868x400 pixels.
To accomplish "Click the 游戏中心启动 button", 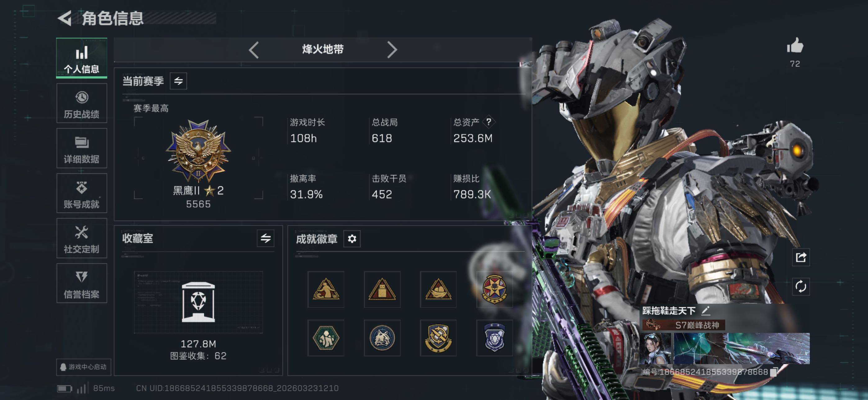I will point(83,367).
